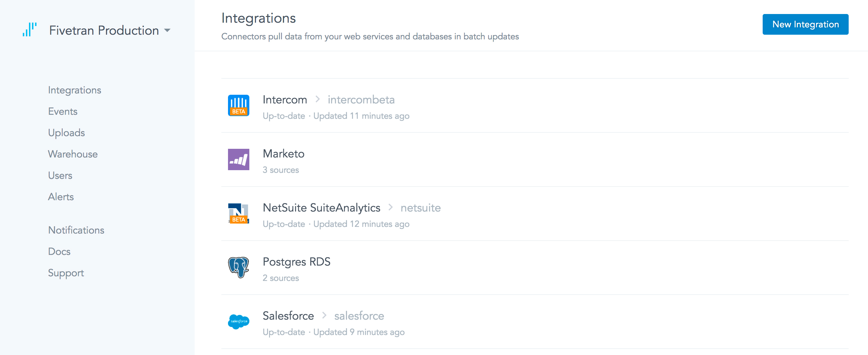Screen dimensions: 868x355
Task: Click the NetSuite SuiteAnalytics logo icon
Action: (239, 214)
